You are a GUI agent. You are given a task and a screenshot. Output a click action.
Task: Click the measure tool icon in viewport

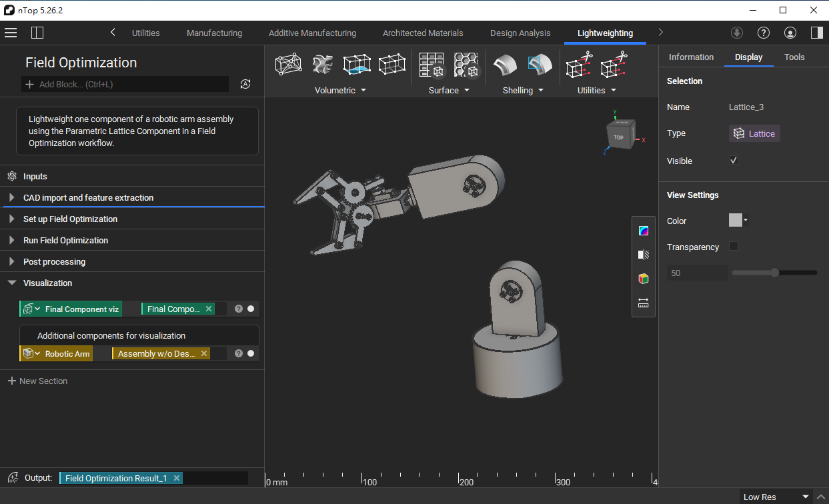(644, 303)
